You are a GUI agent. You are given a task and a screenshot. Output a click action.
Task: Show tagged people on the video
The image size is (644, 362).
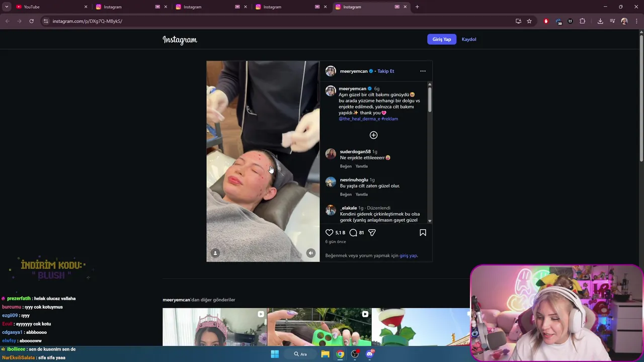pyautogui.click(x=215, y=253)
